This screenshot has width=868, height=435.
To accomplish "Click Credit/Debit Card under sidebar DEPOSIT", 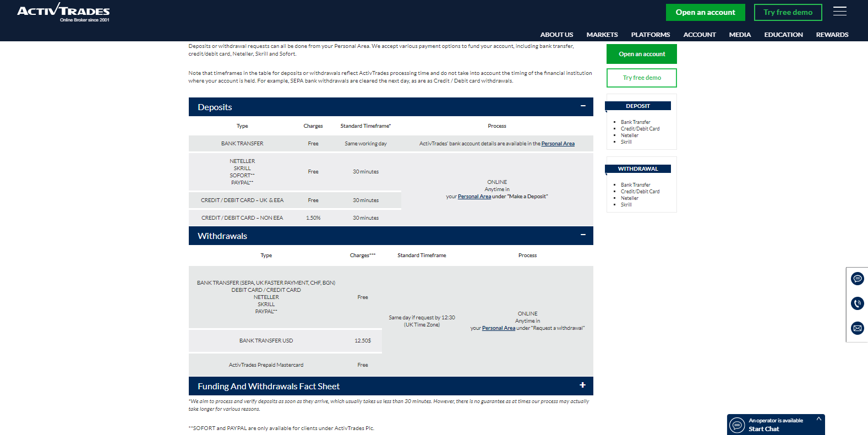I will tap(640, 129).
